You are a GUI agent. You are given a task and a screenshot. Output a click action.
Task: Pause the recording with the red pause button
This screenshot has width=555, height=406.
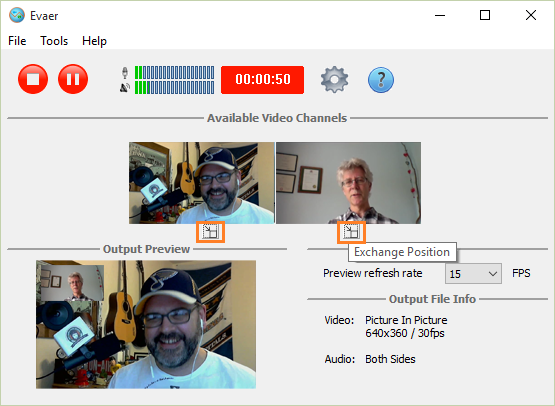coord(73,79)
